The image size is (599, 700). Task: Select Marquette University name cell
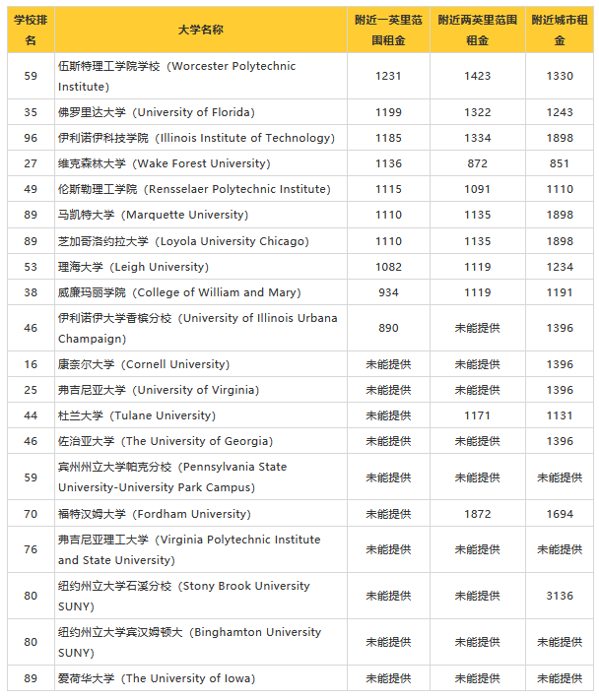click(201, 215)
